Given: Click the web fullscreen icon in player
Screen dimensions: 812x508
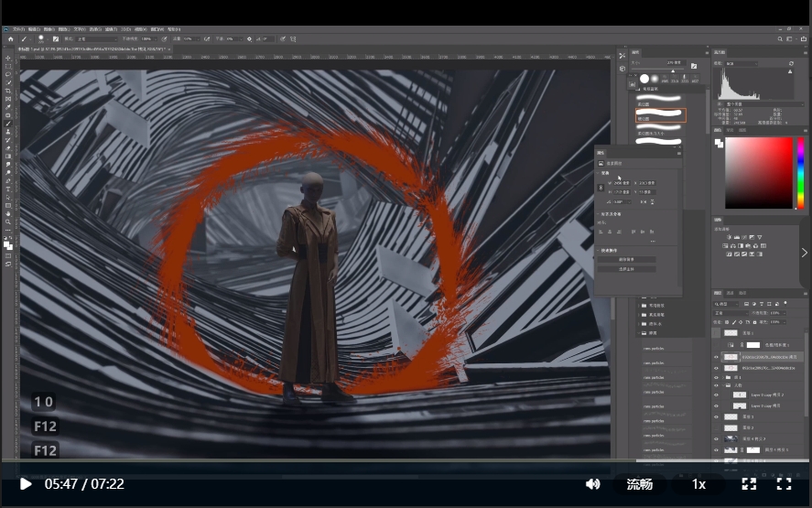Looking at the screenshot, I should (749, 483).
